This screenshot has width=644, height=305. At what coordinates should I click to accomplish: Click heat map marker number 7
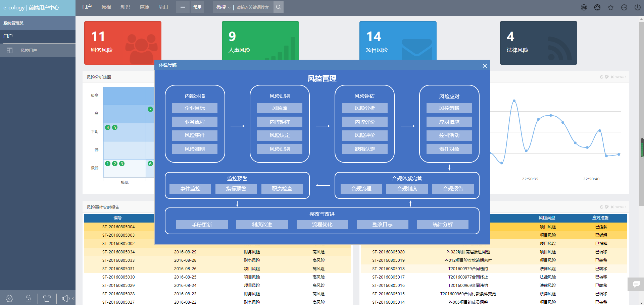tap(150, 109)
